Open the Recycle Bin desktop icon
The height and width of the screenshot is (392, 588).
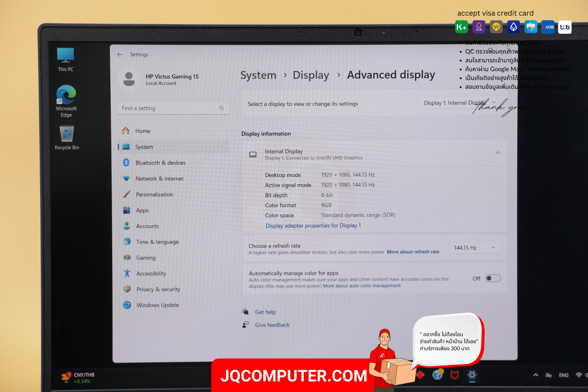pos(67,138)
